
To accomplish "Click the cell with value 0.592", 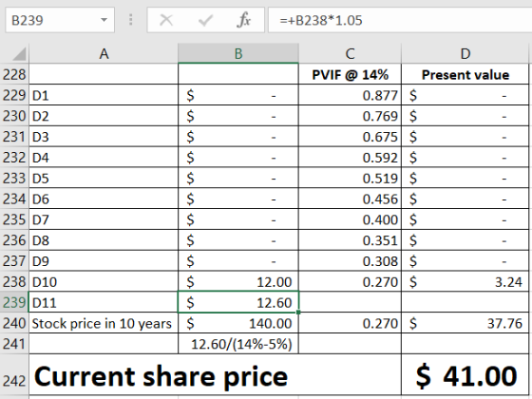I will coord(350,157).
